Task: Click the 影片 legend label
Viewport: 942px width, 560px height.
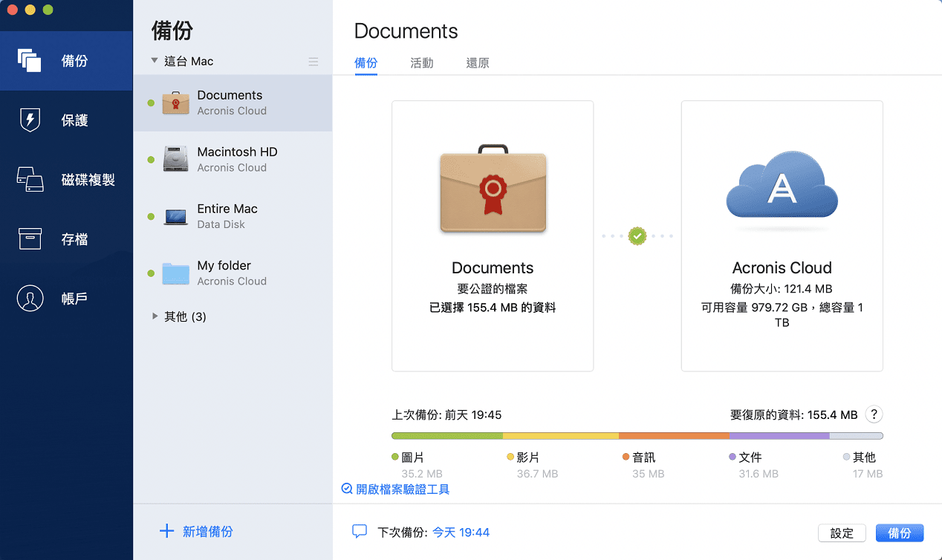Action: pos(528,458)
